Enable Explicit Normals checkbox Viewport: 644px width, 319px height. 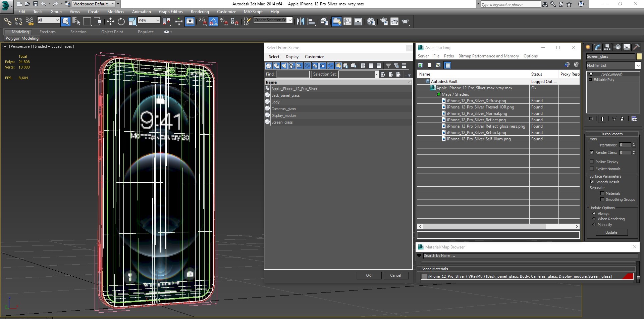tap(592, 169)
